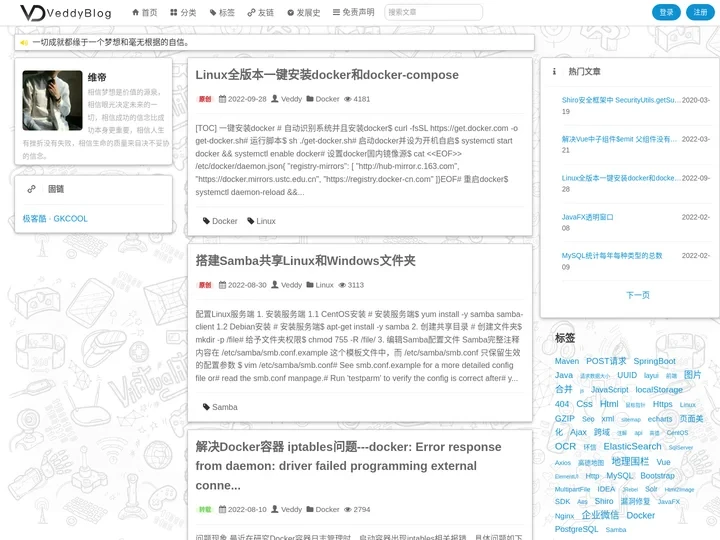Select the localStorage tag in tag cloud
This screenshot has width=720, height=540.
point(659,389)
